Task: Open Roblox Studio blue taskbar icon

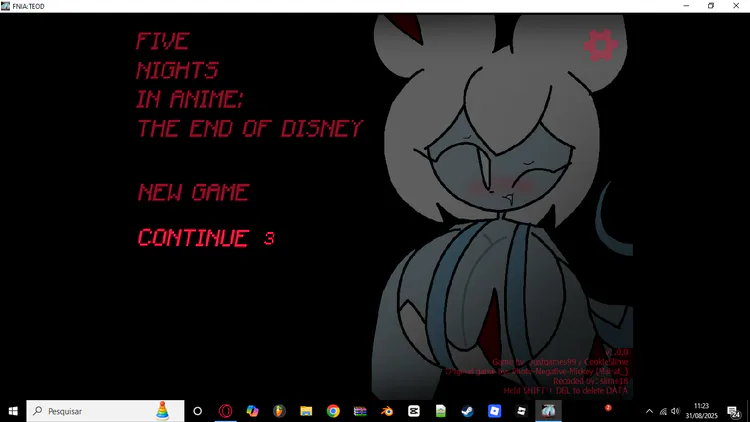Action: [x=495, y=411]
